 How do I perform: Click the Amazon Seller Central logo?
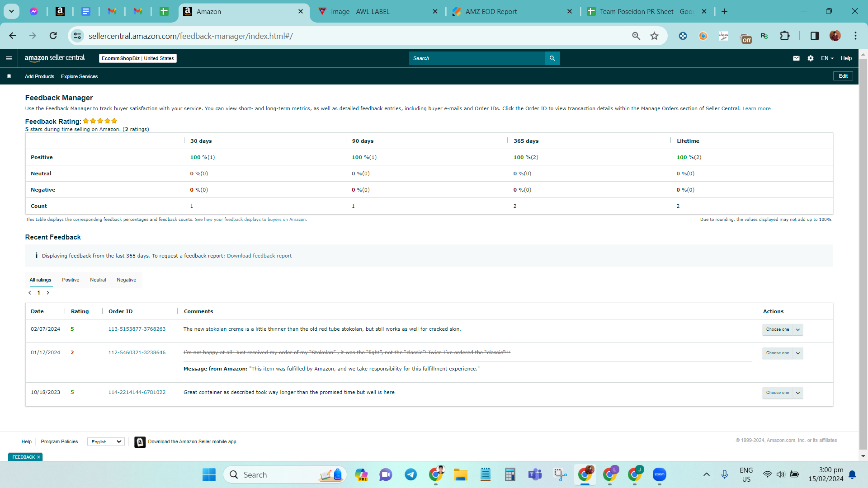click(x=55, y=58)
